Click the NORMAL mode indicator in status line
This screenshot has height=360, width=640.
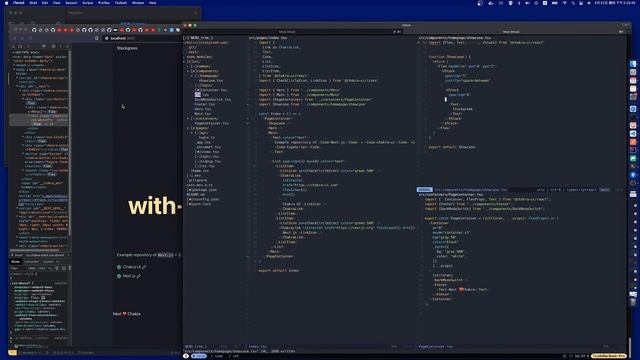point(424,190)
